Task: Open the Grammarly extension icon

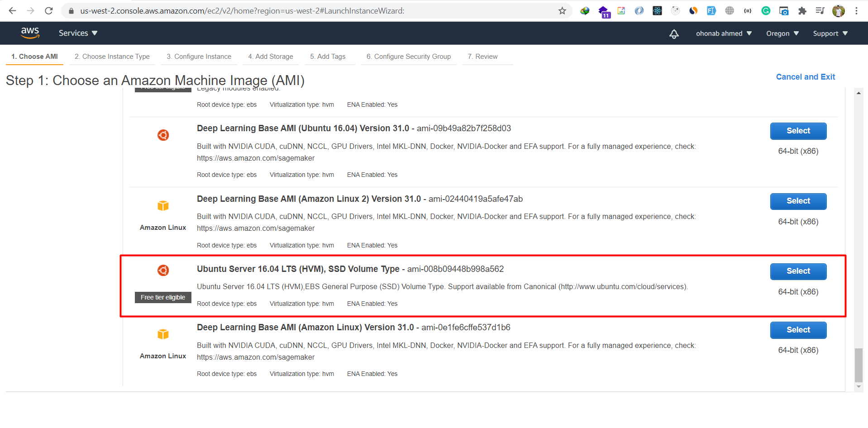Action: (x=766, y=11)
